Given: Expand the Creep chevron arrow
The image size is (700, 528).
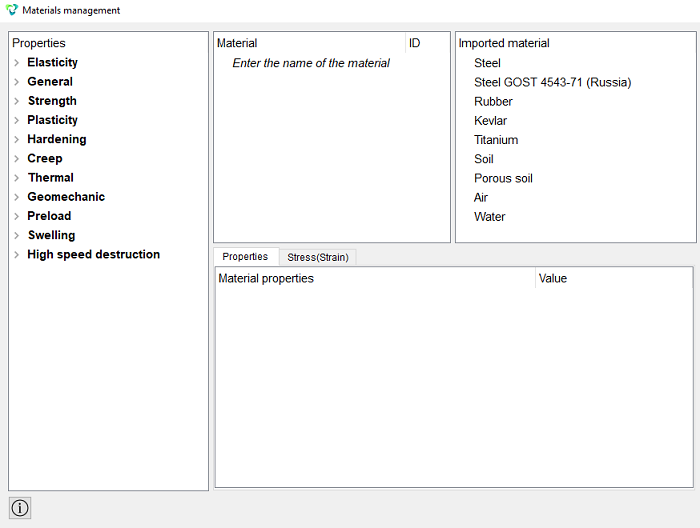Looking at the screenshot, I should click(17, 158).
